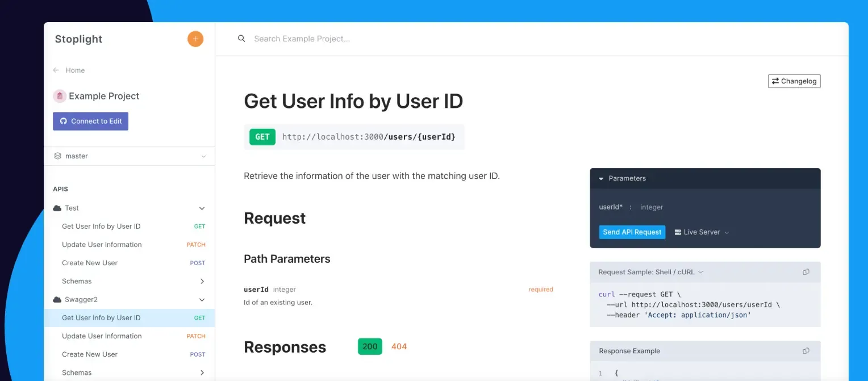
Task: Open the Live Server dropdown
Action: 702,232
